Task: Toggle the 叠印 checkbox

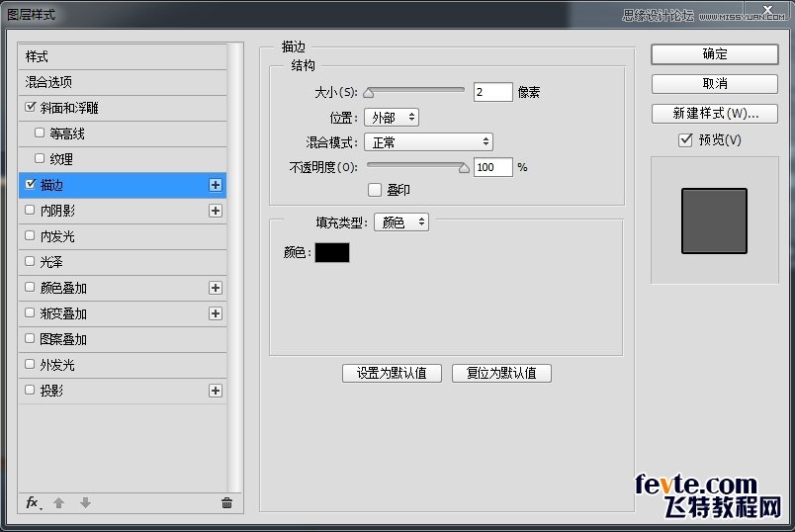Action: (x=375, y=190)
